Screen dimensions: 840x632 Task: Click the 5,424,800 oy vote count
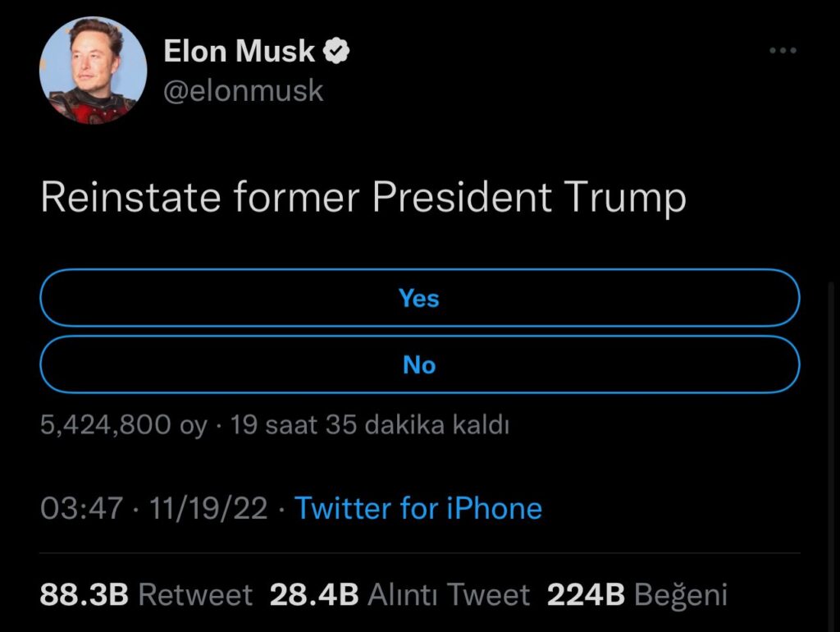[123, 425]
